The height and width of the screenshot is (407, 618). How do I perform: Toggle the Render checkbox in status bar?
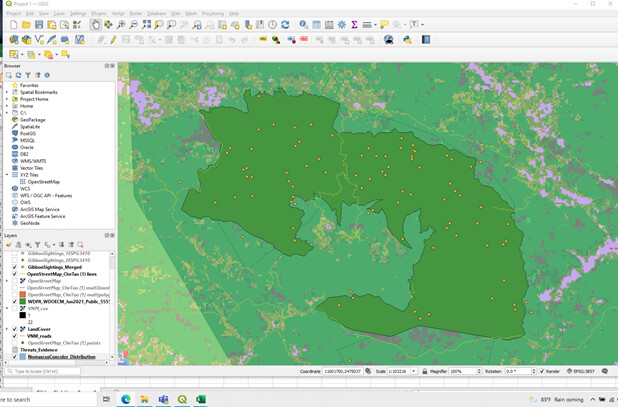(x=542, y=371)
